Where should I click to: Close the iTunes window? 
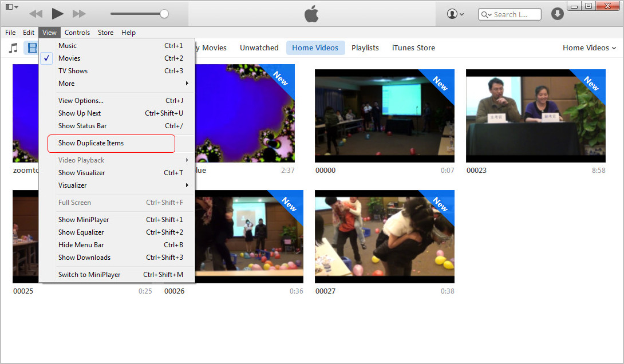click(x=607, y=6)
